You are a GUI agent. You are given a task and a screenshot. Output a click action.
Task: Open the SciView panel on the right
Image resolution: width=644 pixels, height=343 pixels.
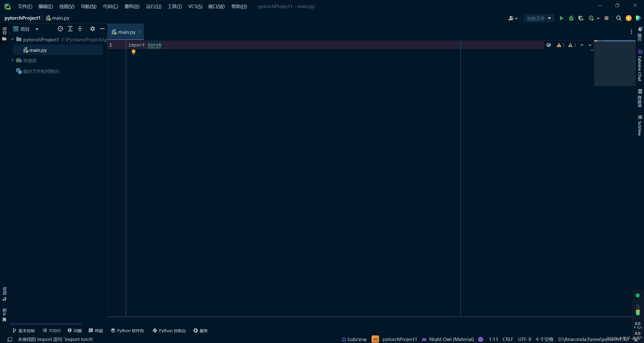point(640,126)
